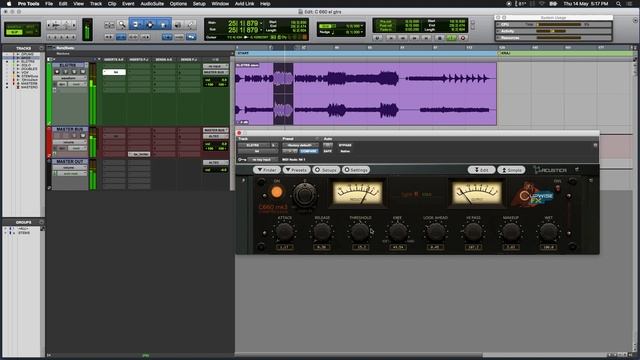
Task: Click the transport Play button
Action: [x=451, y=38]
